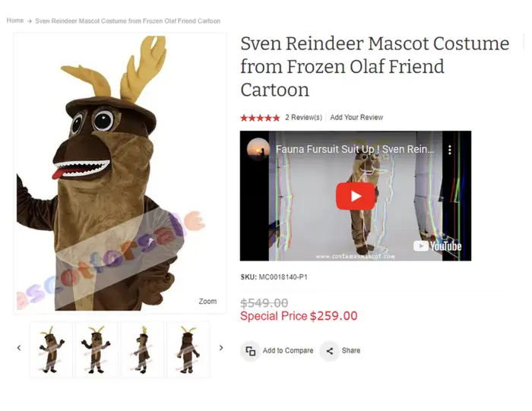
Task: Open the 2 Review(s) link
Action: [303, 117]
